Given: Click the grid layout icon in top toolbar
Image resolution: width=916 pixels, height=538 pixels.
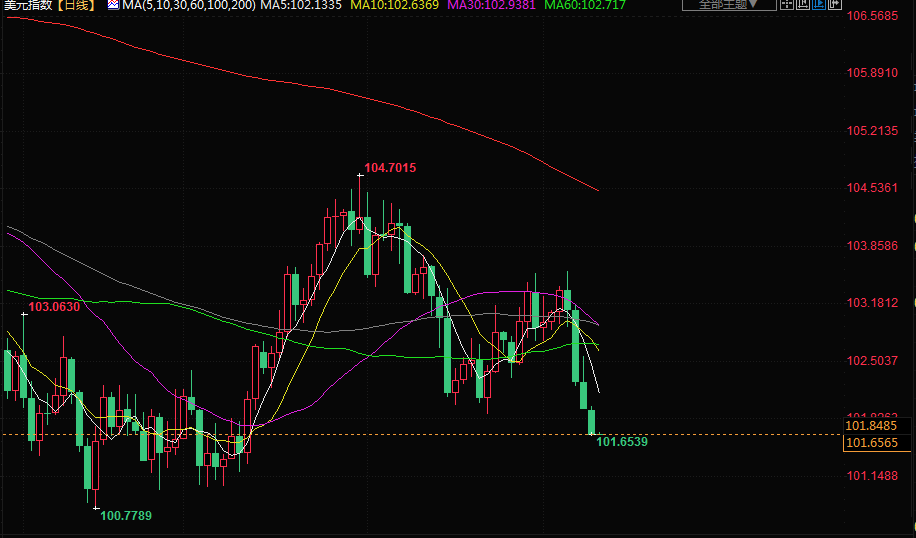Looking at the screenshot, I should 788,5.
